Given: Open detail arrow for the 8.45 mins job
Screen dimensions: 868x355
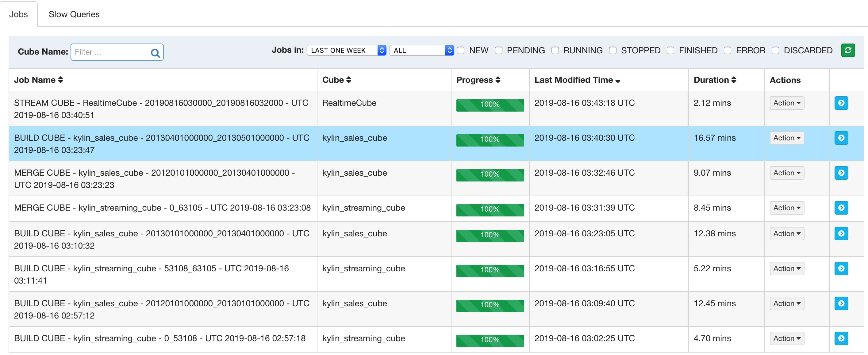Looking at the screenshot, I should (x=841, y=208).
